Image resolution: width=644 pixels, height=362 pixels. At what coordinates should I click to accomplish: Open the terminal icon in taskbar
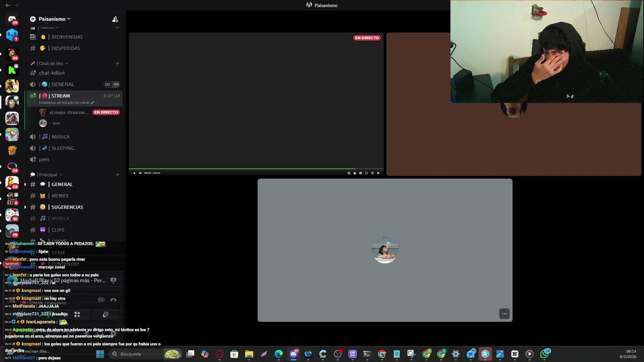pyautogui.click(x=367, y=354)
